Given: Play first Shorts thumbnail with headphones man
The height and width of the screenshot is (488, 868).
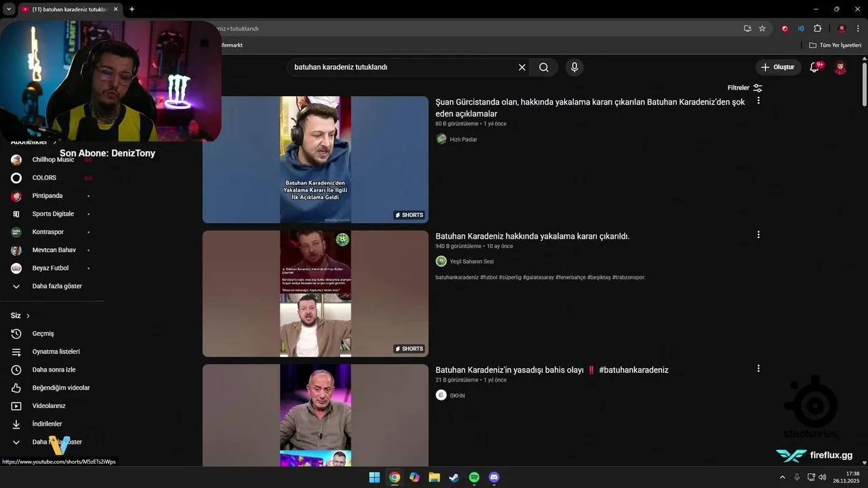Looking at the screenshot, I should [x=315, y=159].
